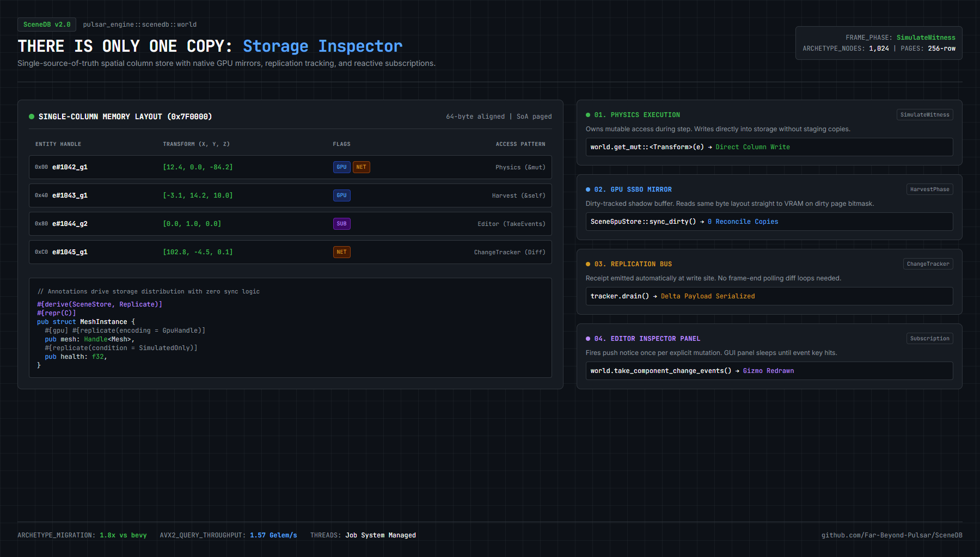The height and width of the screenshot is (557, 980).
Task: Click the orange dot beside 03. Replication Bus
Action: coord(588,264)
